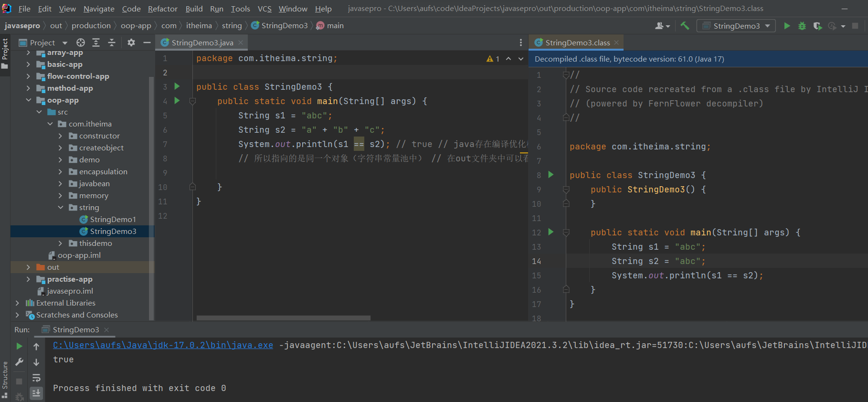The height and width of the screenshot is (402, 868).
Task: Toggle scroll to end in console
Action: pyautogui.click(x=36, y=393)
